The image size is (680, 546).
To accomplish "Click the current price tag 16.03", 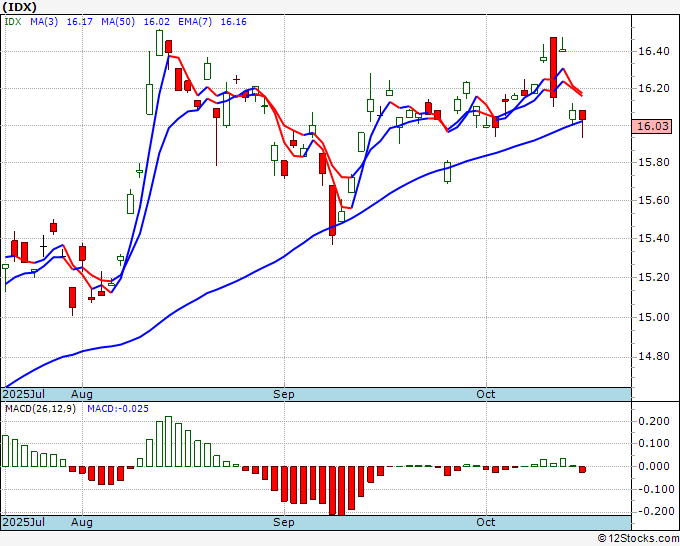I will (x=651, y=126).
